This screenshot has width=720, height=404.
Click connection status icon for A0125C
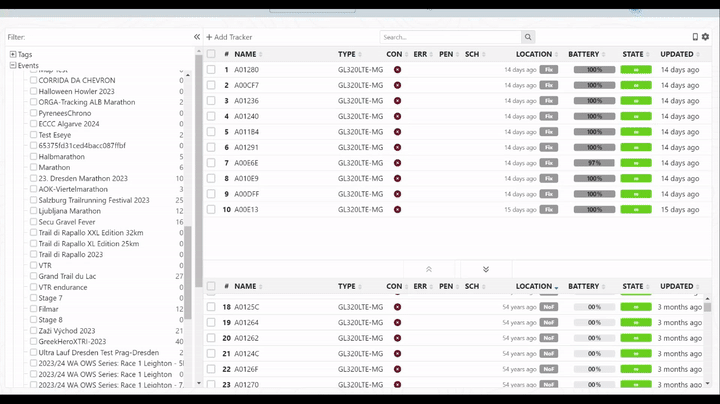pos(397,307)
